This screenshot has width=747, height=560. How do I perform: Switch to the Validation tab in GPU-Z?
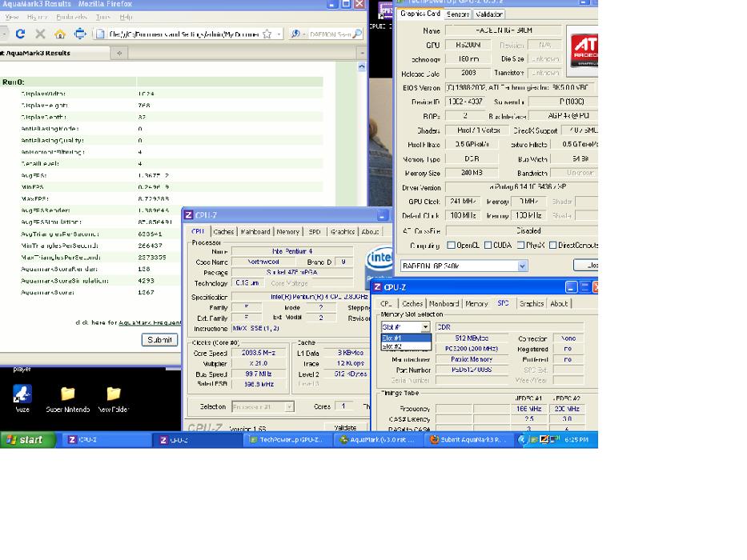(488, 14)
